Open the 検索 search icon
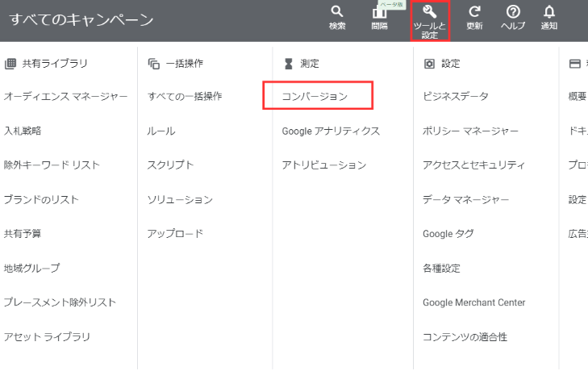Screen dimensions: 588x371 (337, 11)
